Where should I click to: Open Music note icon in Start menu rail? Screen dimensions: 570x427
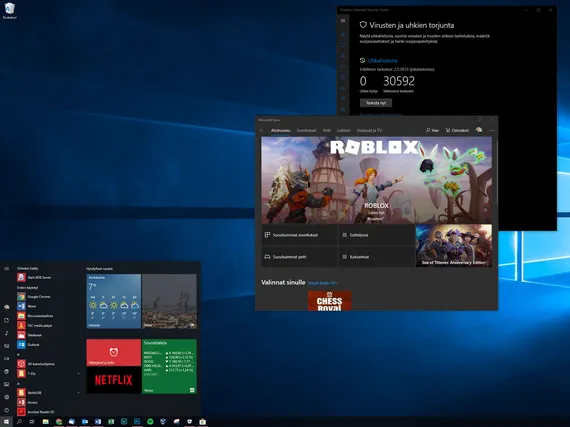pos(7,333)
